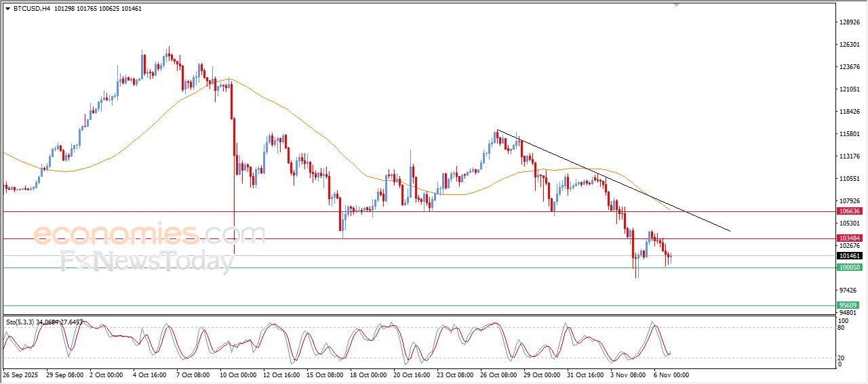Open the dropdown arrow beside BTCUSD,H4
The height and width of the screenshot is (384, 868).
pos(7,8)
